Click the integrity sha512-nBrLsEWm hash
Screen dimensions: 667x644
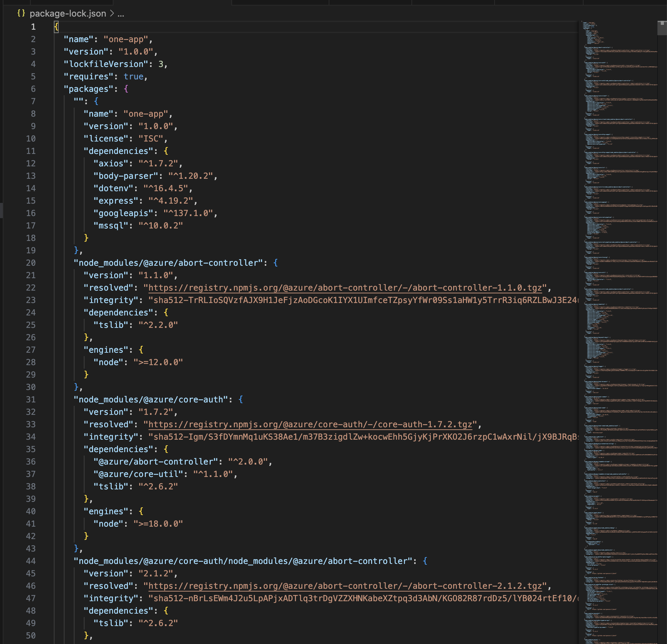pos(364,598)
